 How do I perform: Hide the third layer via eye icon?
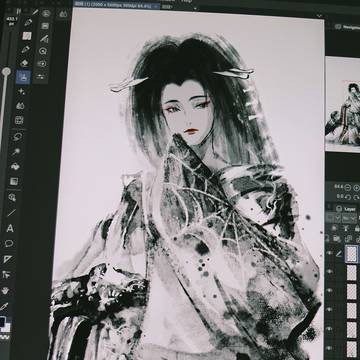coord(330,291)
